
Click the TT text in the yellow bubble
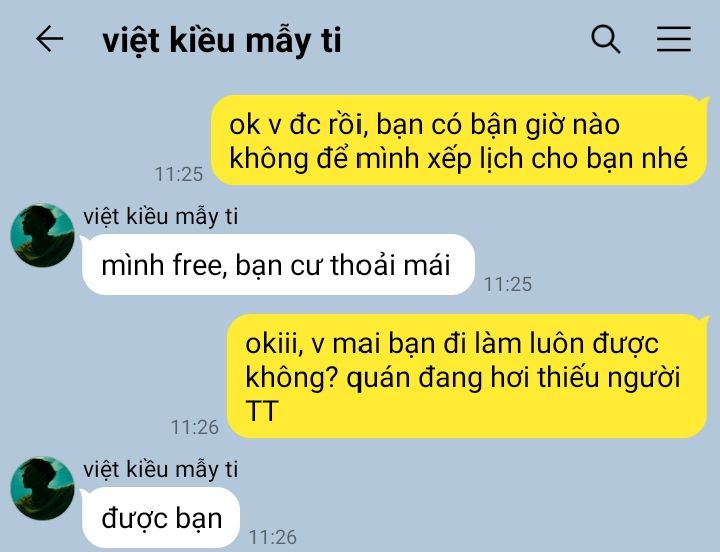(262, 411)
